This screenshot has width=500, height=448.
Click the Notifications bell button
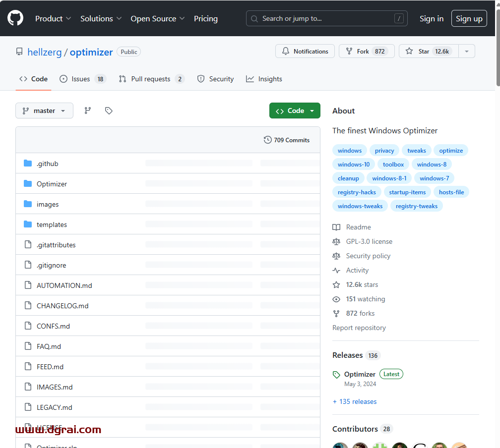(305, 52)
